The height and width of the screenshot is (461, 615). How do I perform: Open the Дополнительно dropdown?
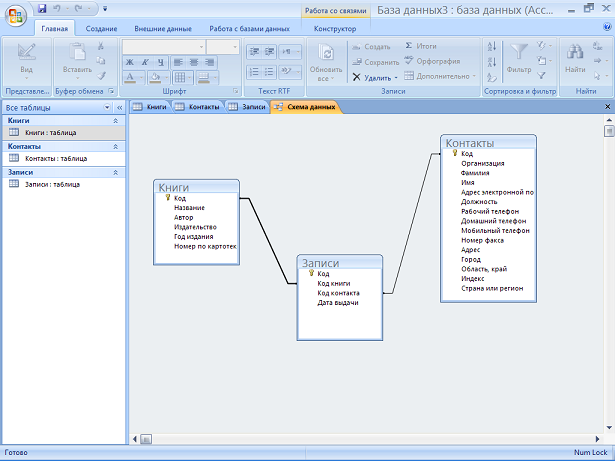point(440,76)
